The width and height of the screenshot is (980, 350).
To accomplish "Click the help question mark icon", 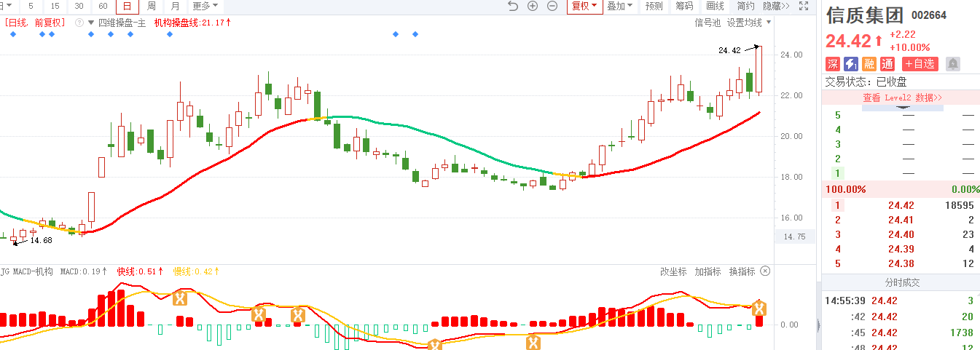I will pos(79,23).
